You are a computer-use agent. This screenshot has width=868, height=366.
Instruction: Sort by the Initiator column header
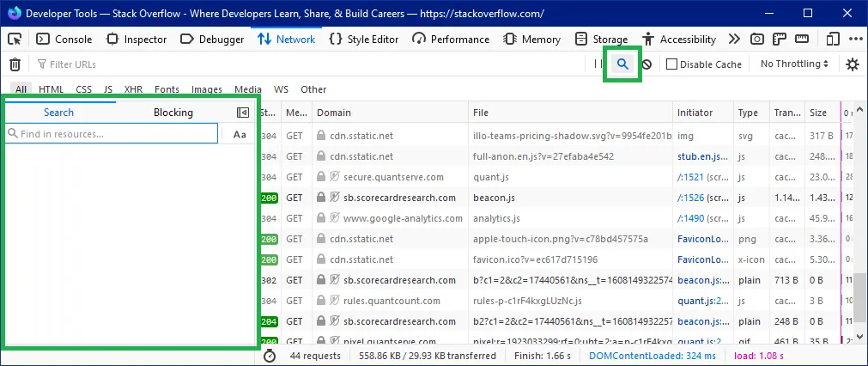tap(703, 113)
